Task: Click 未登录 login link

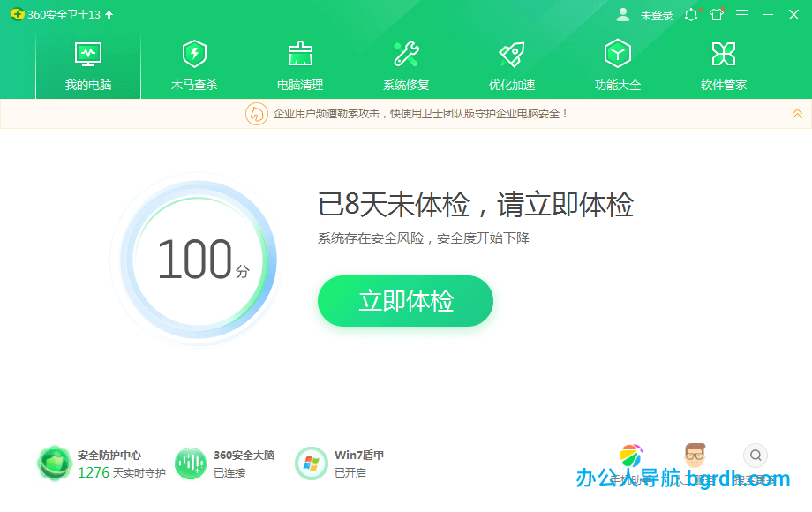Action: pyautogui.click(x=656, y=16)
